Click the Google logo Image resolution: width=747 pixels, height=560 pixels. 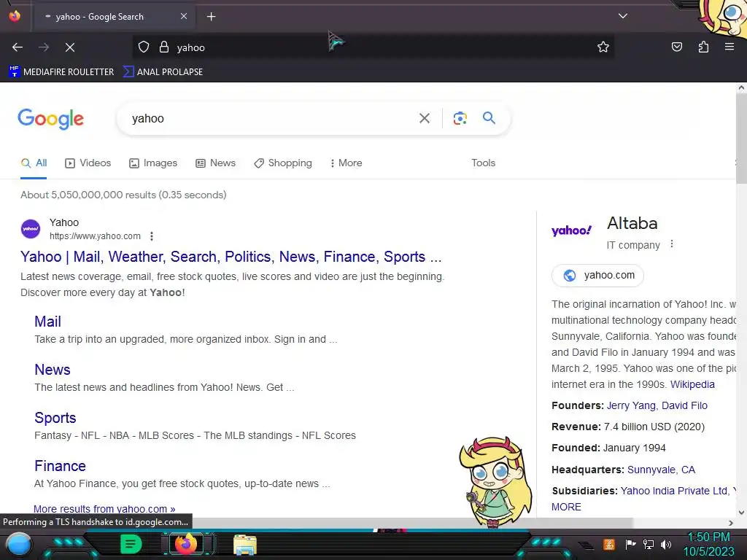(x=50, y=119)
